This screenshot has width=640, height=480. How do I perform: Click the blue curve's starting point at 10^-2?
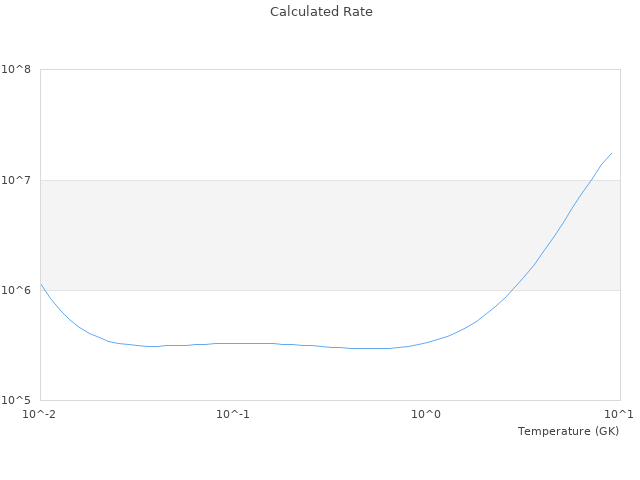point(41,285)
